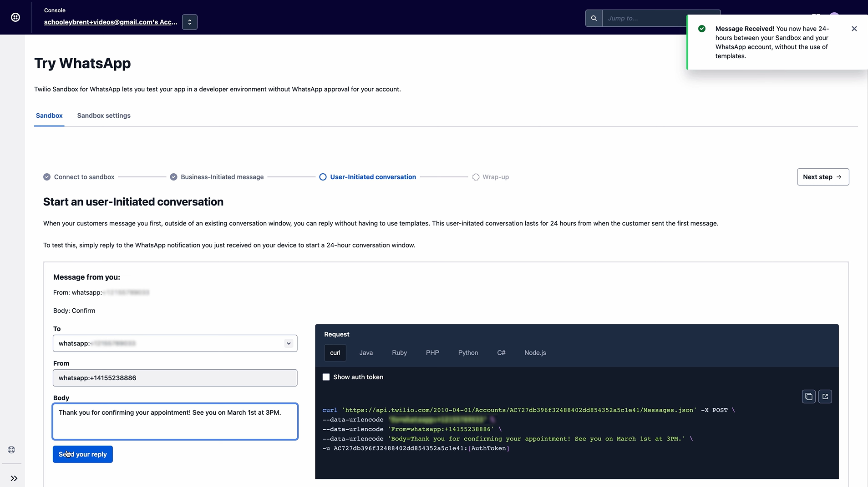Send your reply
The height and width of the screenshot is (487, 868).
(83, 454)
